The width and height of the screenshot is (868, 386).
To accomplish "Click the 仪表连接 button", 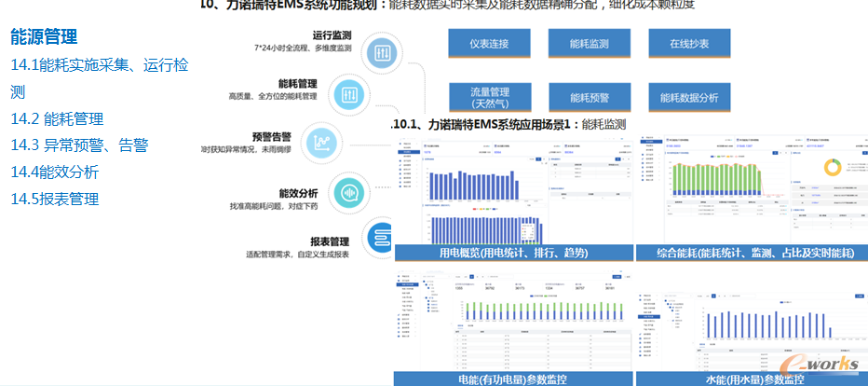I will (489, 44).
